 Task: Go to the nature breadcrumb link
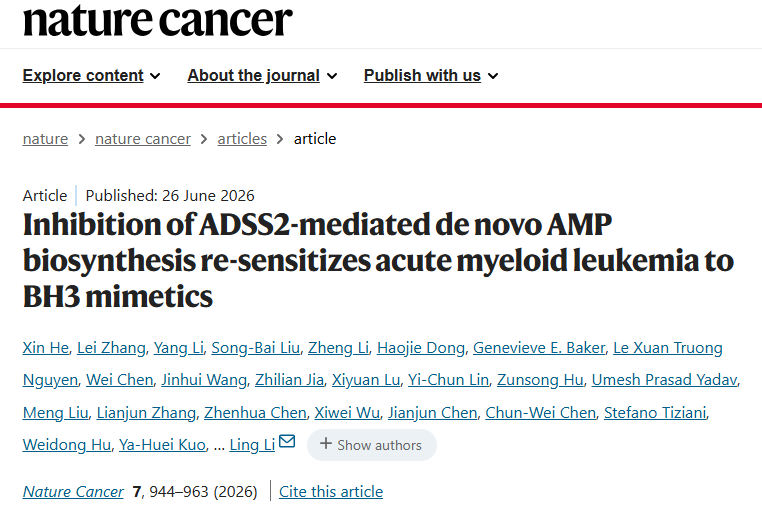(45, 139)
